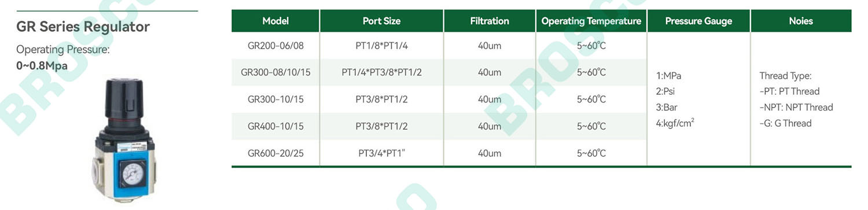Screen dimensions: 868x210
Task: Click the Operating Temperature header
Action: click(x=591, y=21)
